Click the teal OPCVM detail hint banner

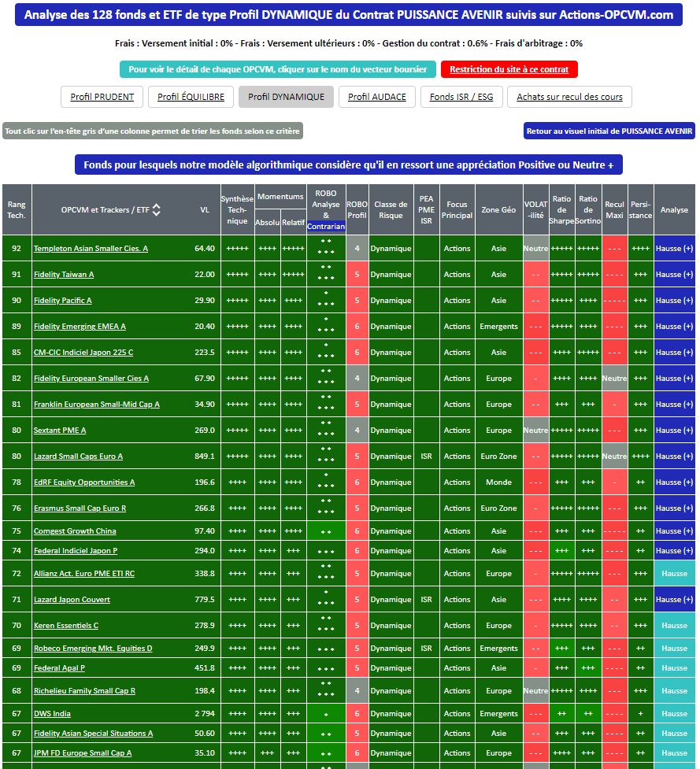(278, 69)
